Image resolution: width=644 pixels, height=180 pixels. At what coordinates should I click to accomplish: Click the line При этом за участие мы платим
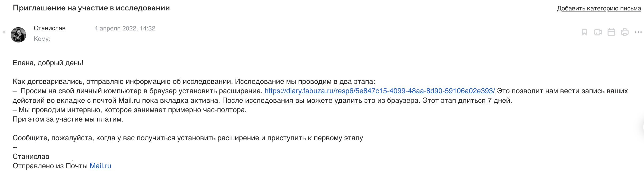(68, 119)
